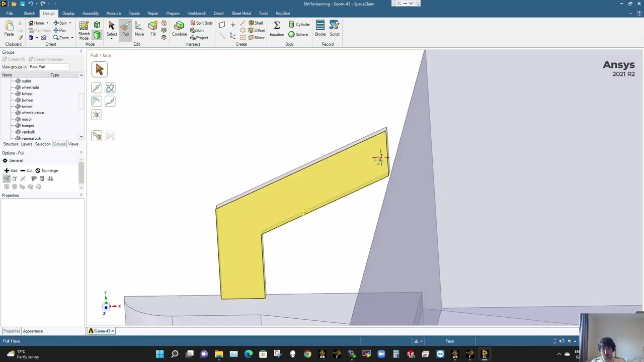Toggle 3D mode in the Mode group
The image size is (644, 362).
point(97,35)
